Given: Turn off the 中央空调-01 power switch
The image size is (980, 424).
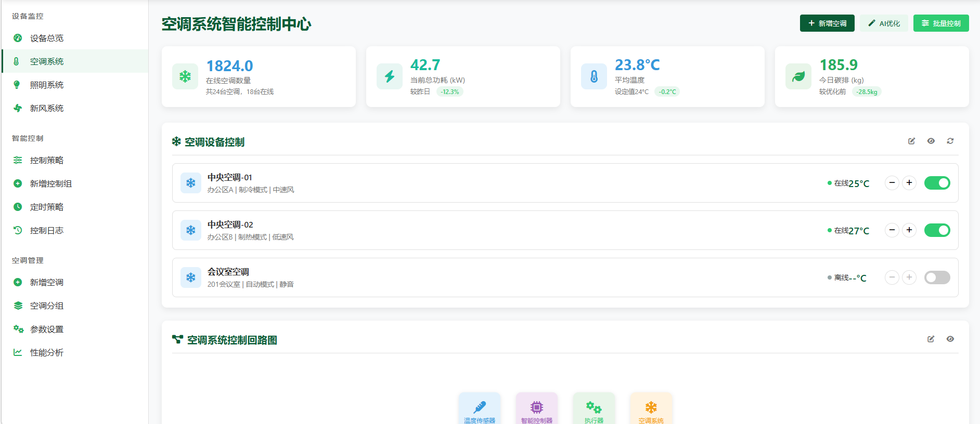Looking at the screenshot, I should tap(937, 183).
